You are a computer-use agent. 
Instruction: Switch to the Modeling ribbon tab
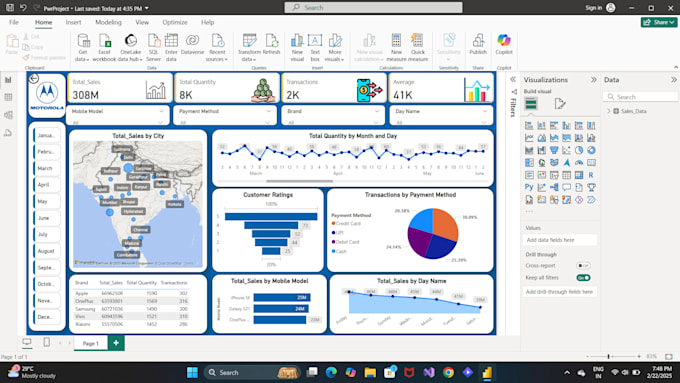(108, 22)
